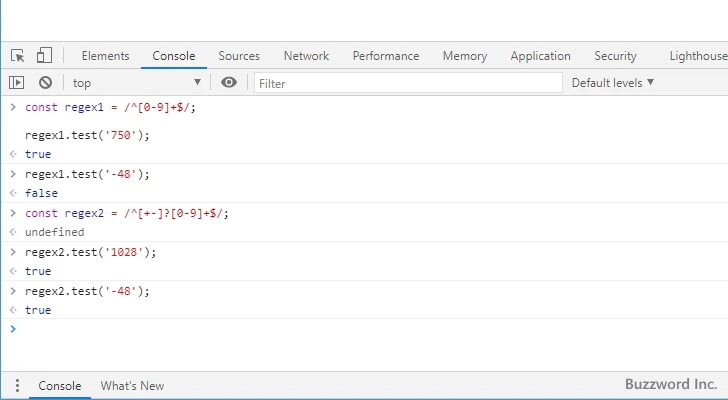Select the Memory tab
Image resolution: width=728 pixels, height=400 pixels.
tap(464, 56)
